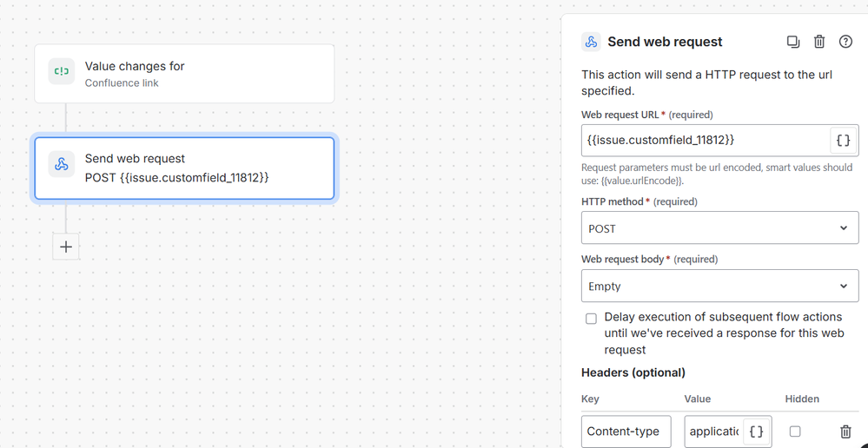Viewport: 868px width, 448px height.
Task: Enable delay execution until response checkbox
Action: coord(591,319)
